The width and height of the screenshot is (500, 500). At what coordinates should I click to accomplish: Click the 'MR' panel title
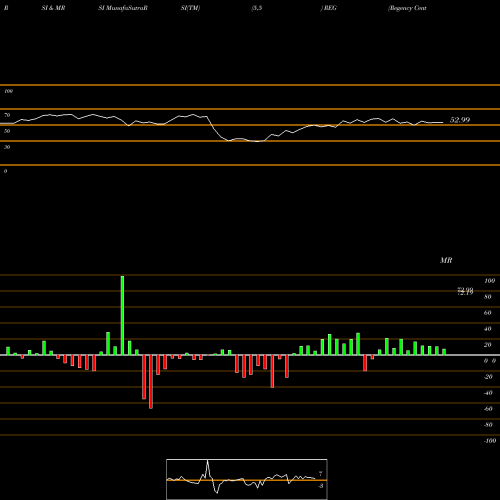click(x=446, y=260)
